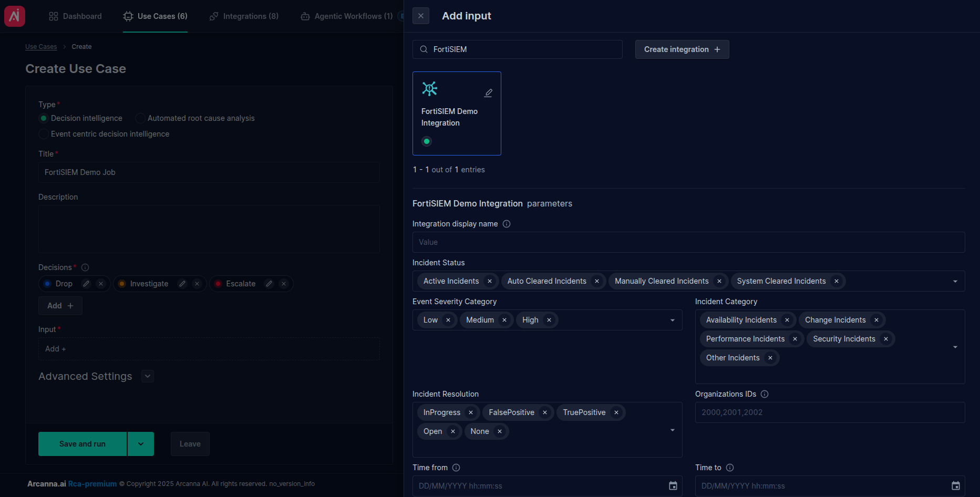
Task: Click the search magnifier icon
Action: coord(424,49)
